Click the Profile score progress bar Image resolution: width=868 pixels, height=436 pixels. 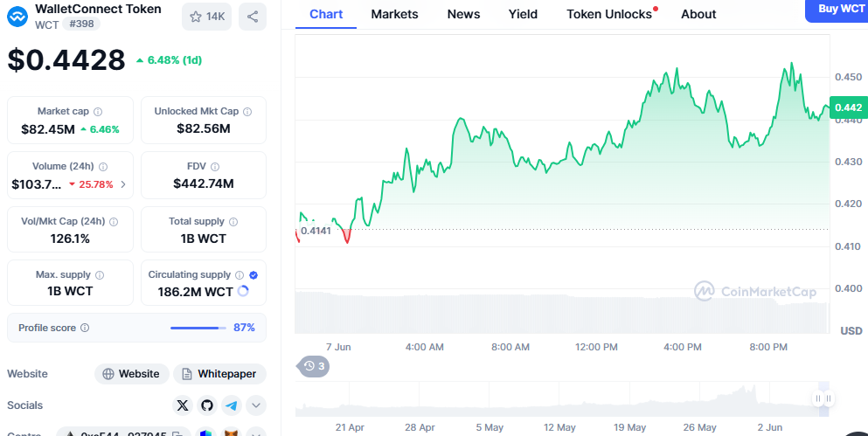point(198,329)
